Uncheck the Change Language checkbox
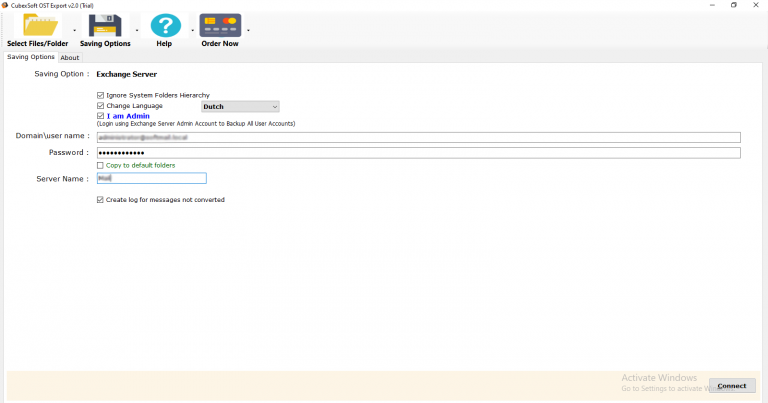 (x=100, y=106)
